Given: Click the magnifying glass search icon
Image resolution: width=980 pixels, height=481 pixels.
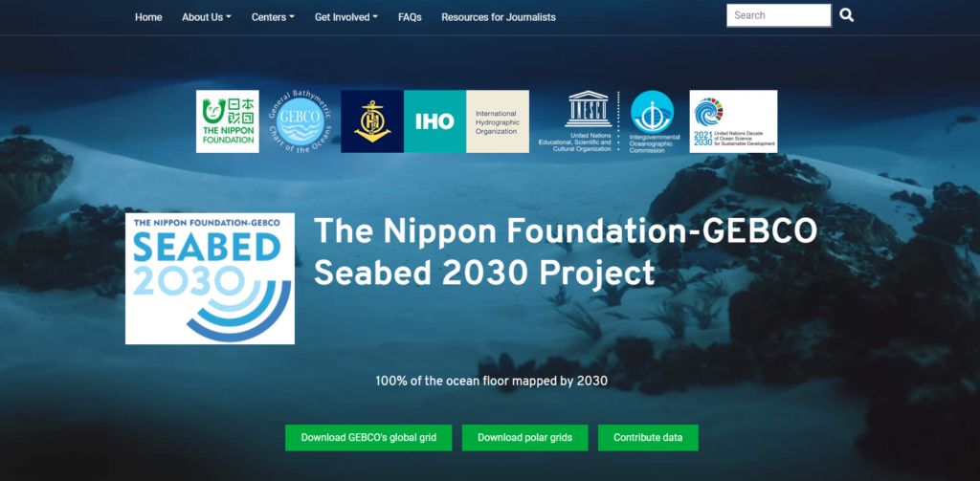Looking at the screenshot, I should [x=846, y=15].
